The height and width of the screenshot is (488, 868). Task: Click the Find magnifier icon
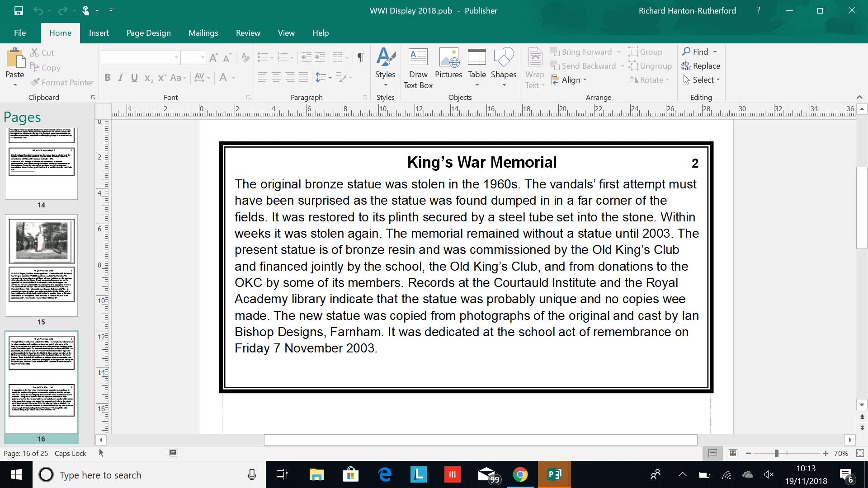(x=686, y=52)
